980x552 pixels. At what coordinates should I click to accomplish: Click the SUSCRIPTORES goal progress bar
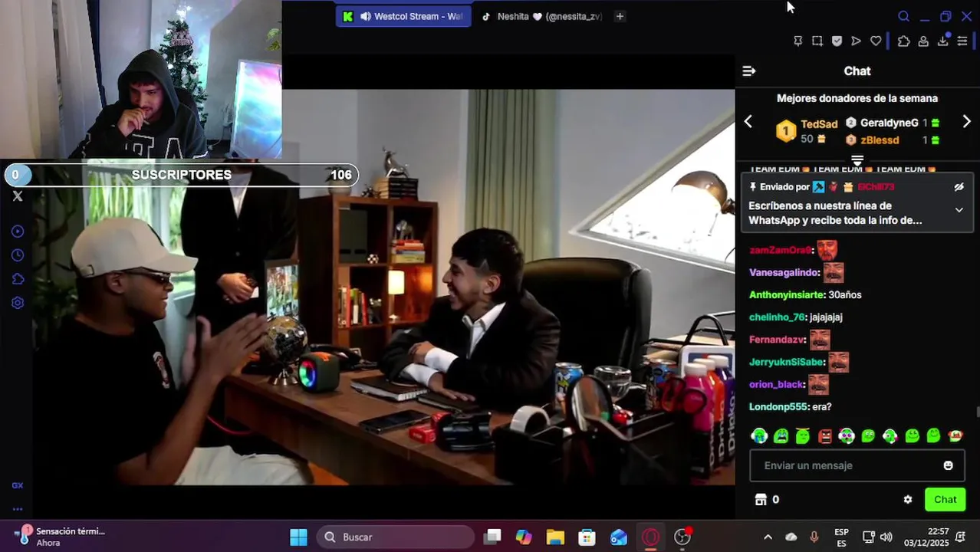click(181, 175)
